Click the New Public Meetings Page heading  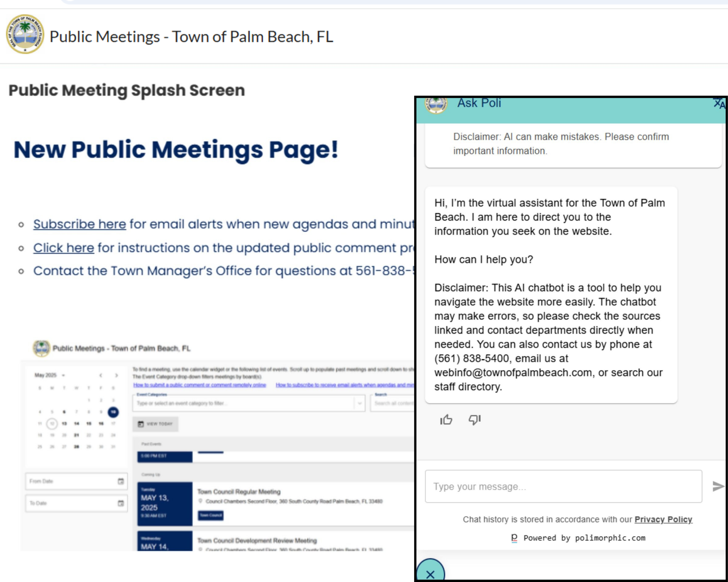click(176, 150)
